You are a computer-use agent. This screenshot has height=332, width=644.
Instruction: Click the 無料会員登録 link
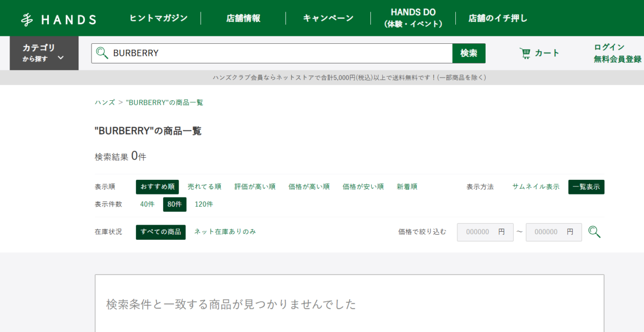[618, 59]
